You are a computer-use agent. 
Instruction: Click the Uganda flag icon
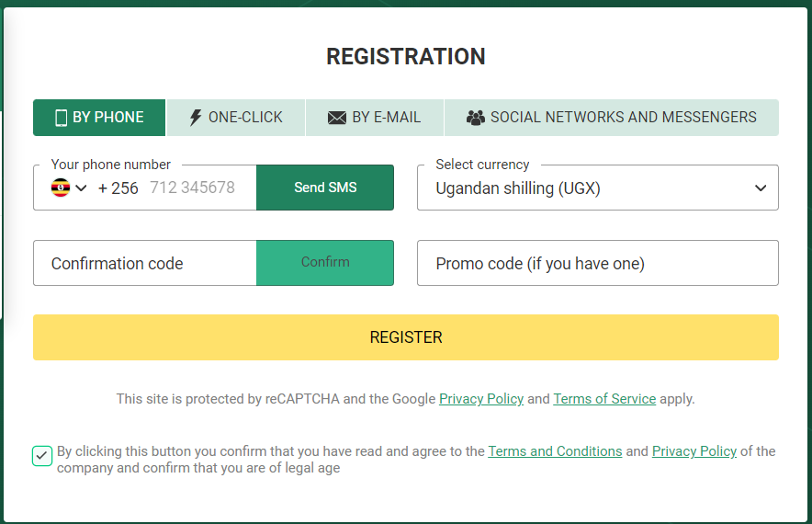(x=61, y=188)
